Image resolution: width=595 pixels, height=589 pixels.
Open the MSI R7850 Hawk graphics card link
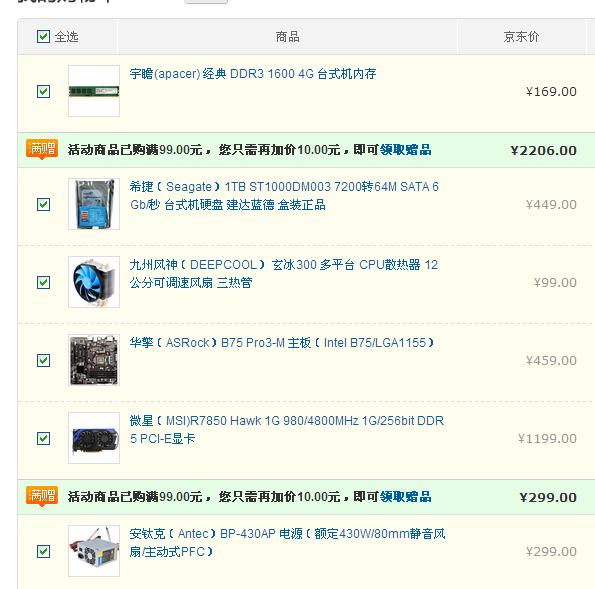tap(286, 430)
